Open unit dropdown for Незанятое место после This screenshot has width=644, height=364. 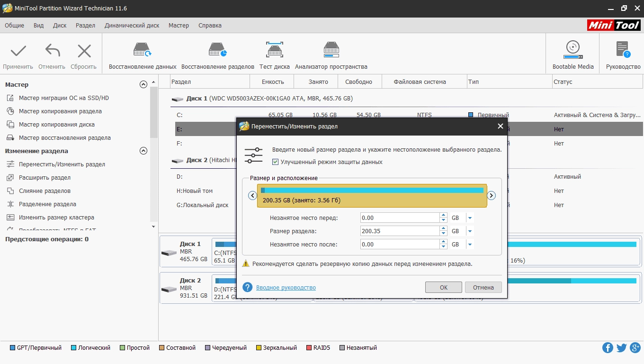click(470, 245)
